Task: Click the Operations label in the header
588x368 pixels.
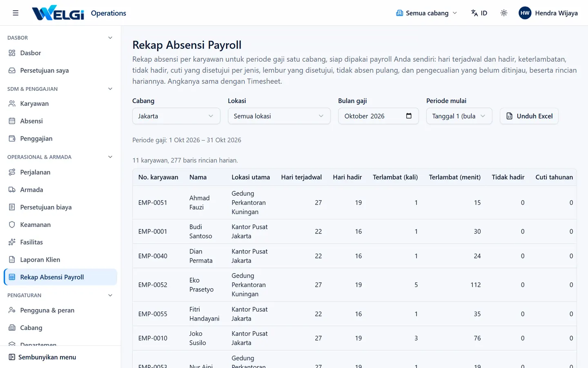Action: coord(109,13)
